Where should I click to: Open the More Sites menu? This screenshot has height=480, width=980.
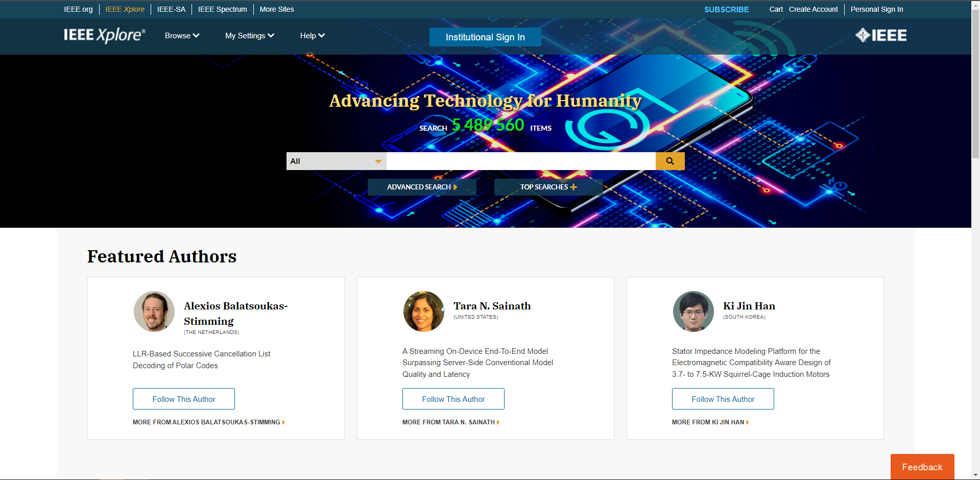click(277, 9)
